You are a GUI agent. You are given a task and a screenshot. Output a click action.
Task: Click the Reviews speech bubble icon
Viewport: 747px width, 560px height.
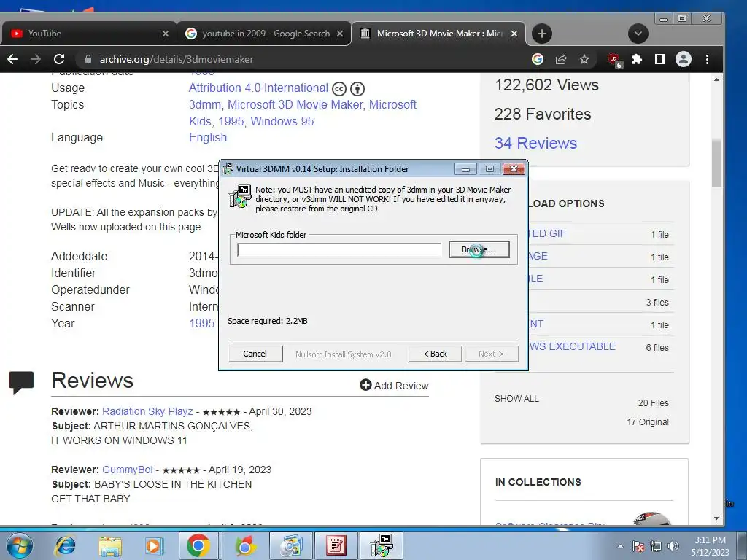[x=21, y=382]
